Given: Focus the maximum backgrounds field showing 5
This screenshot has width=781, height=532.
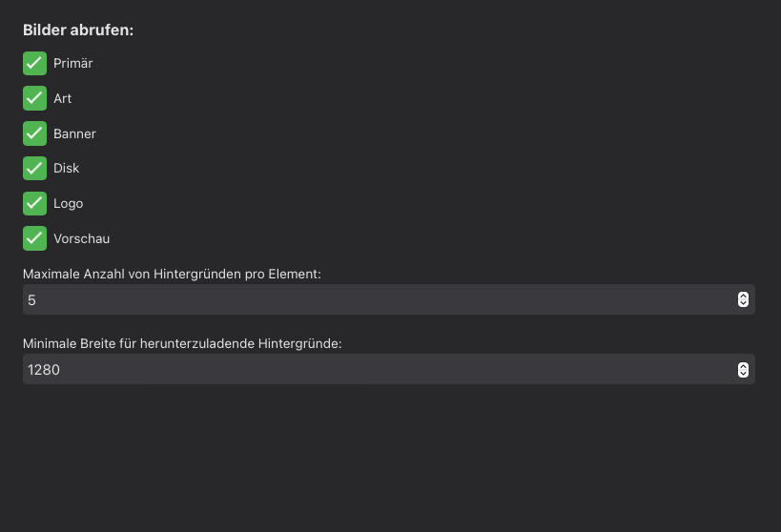Looking at the screenshot, I should point(372,299).
